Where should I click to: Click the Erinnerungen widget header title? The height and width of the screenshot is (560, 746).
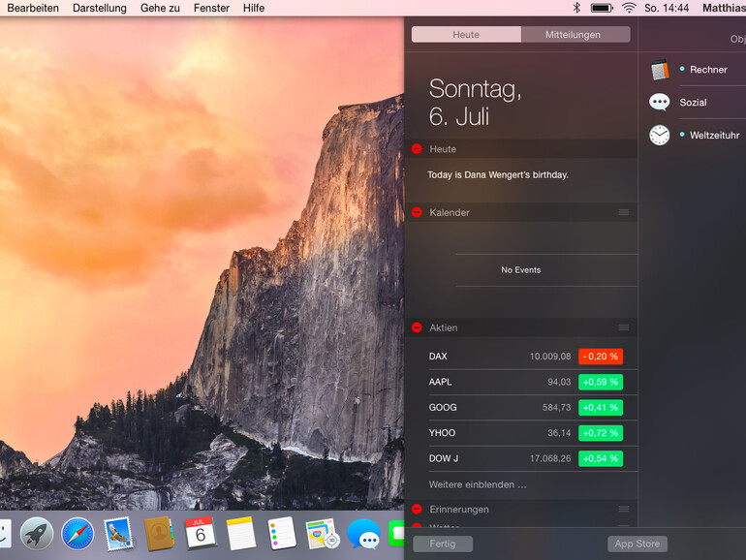click(459, 509)
